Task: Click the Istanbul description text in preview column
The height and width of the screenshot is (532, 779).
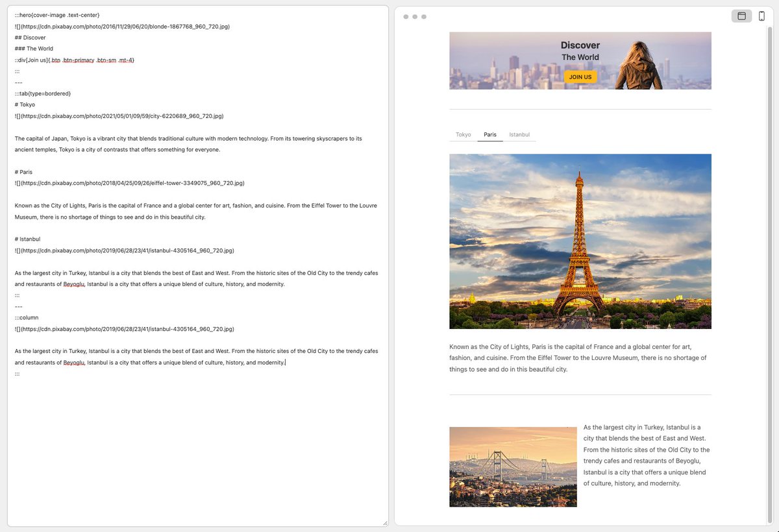Action: point(647,455)
